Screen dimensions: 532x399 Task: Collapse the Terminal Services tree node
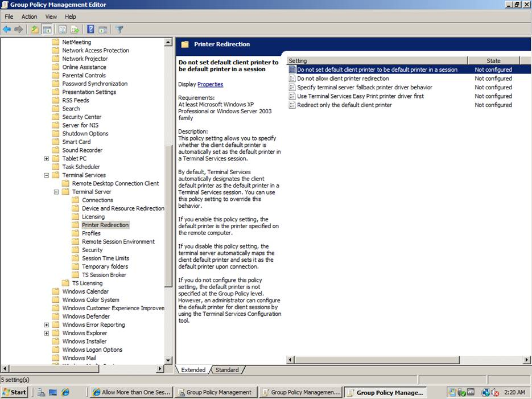[47, 175]
